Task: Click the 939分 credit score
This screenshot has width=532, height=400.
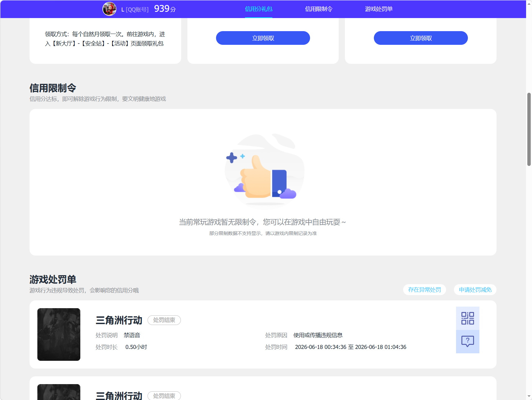Action: [165, 9]
